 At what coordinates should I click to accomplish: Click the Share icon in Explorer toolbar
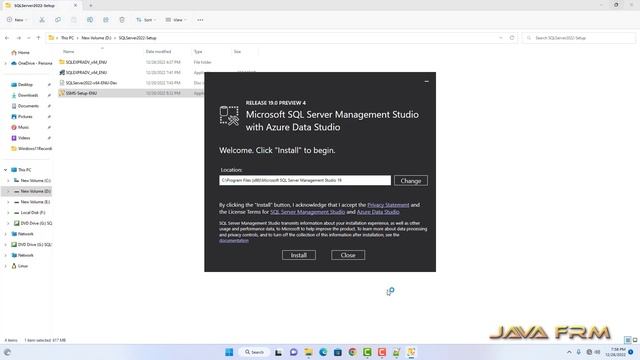click(x=106, y=20)
